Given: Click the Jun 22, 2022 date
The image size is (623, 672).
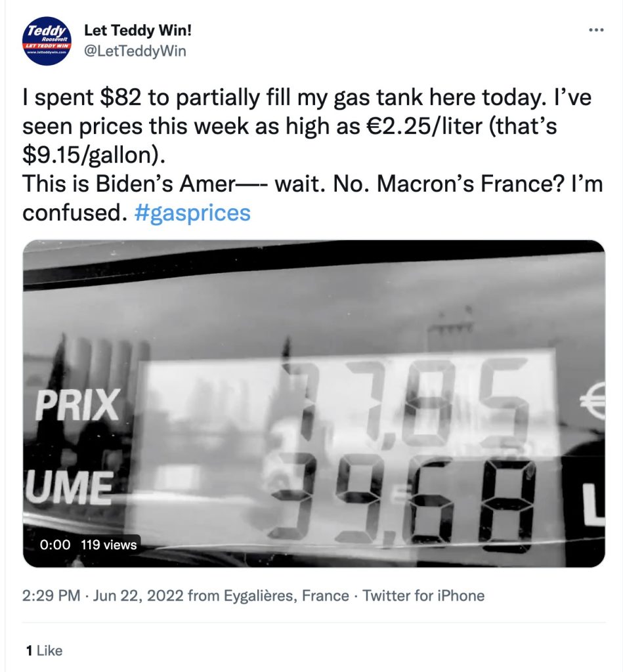Looking at the screenshot, I should point(139,596).
